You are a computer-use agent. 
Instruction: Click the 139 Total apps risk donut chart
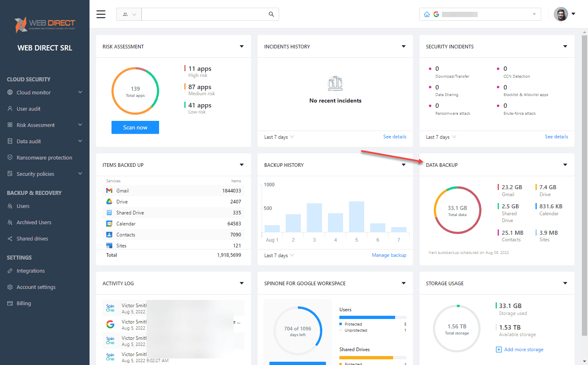click(x=135, y=91)
